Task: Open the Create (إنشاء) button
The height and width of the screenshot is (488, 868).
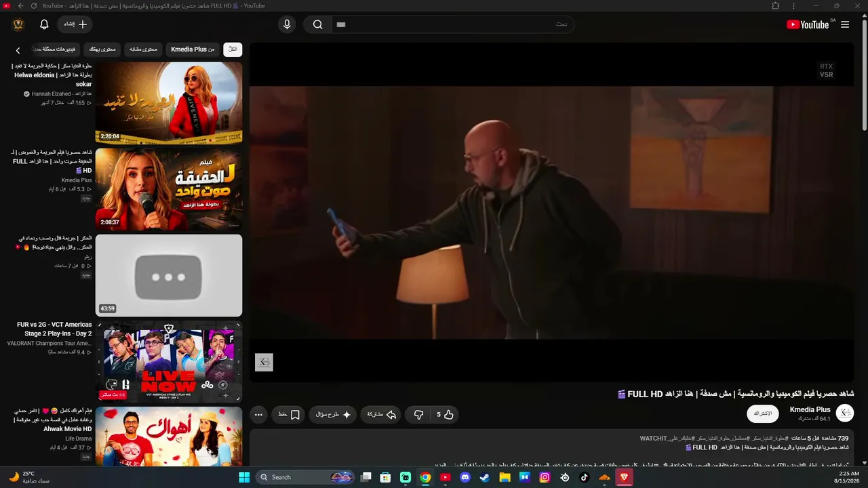Action: coord(75,24)
